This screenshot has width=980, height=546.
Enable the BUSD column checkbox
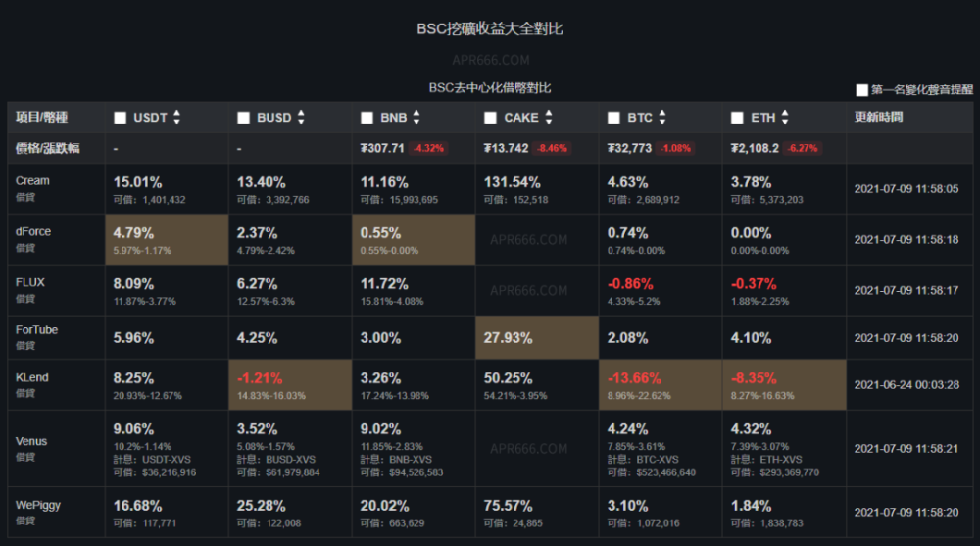pos(244,118)
